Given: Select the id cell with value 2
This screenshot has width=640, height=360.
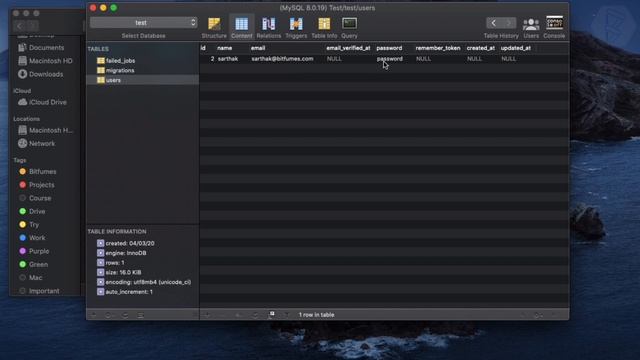Looking at the screenshot, I should 212,59.
